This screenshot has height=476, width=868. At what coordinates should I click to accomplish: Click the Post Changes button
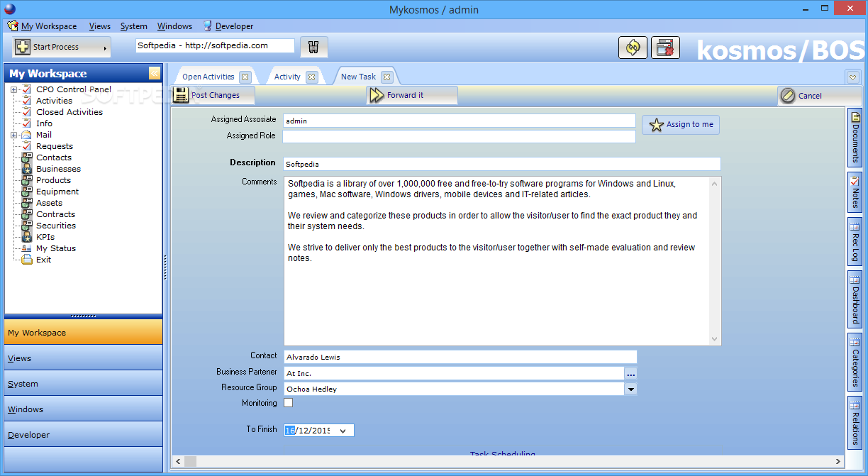pyautogui.click(x=213, y=95)
